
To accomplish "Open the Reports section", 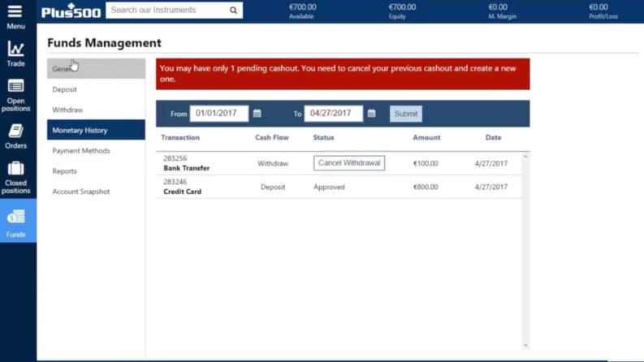I will click(65, 171).
